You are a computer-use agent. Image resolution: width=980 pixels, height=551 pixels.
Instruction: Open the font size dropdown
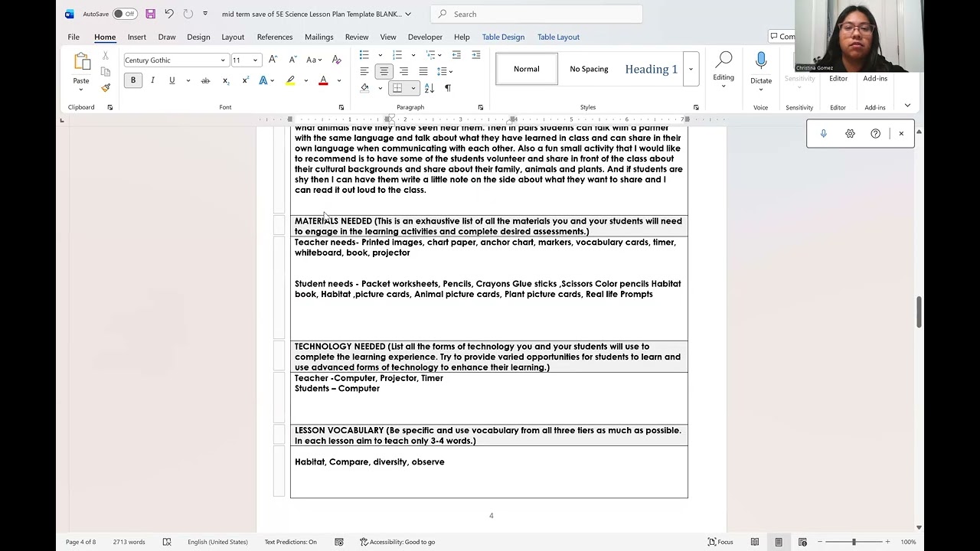point(255,60)
